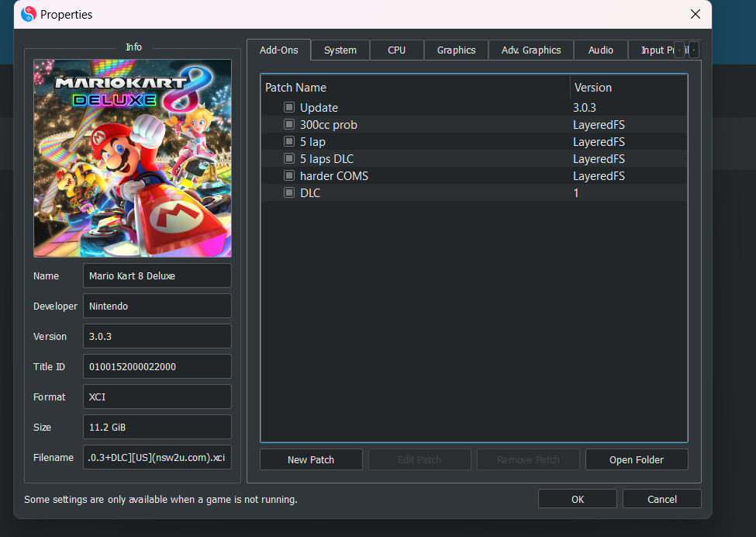Image resolution: width=756 pixels, height=537 pixels.
Task: Select the Update row's 3.0.3 version cell
Action: [x=585, y=108]
